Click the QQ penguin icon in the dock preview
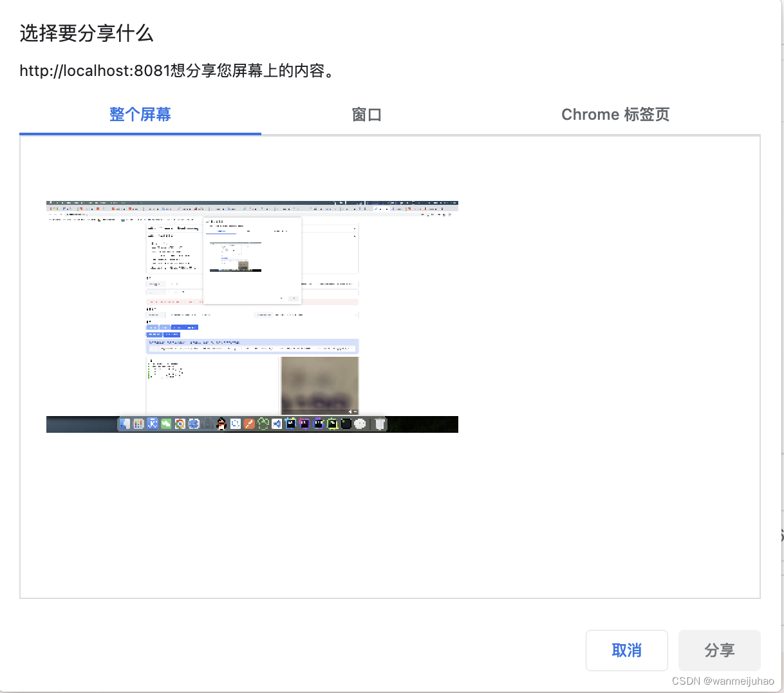The image size is (784, 693). click(220, 424)
